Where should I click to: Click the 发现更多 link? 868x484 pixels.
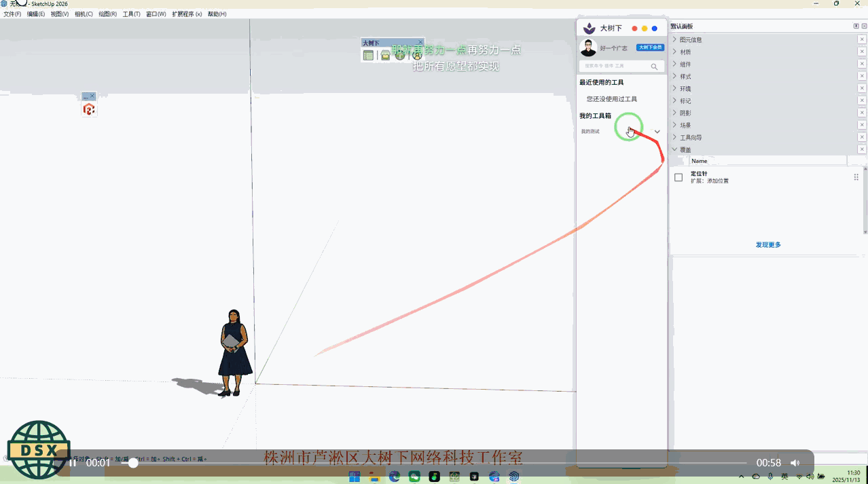768,244
